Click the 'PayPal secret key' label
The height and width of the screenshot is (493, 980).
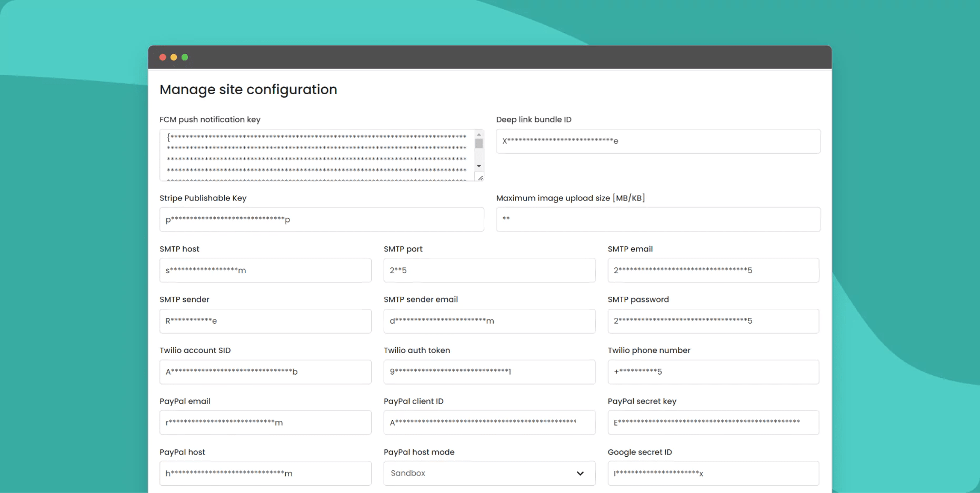coord(642,401)
